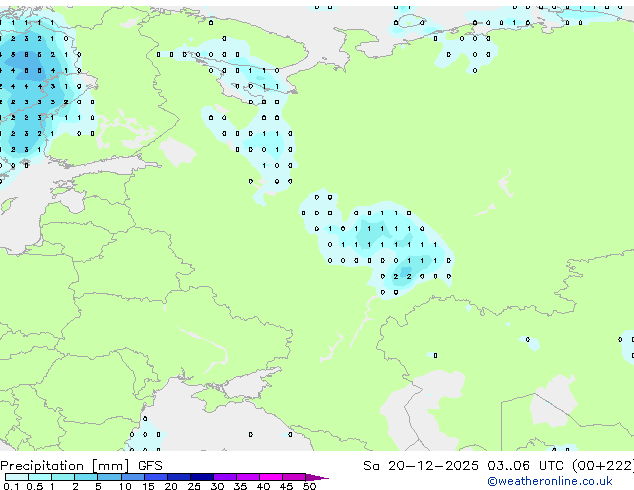Click the 20 mm legend color swatch

[x=178, y=477]
